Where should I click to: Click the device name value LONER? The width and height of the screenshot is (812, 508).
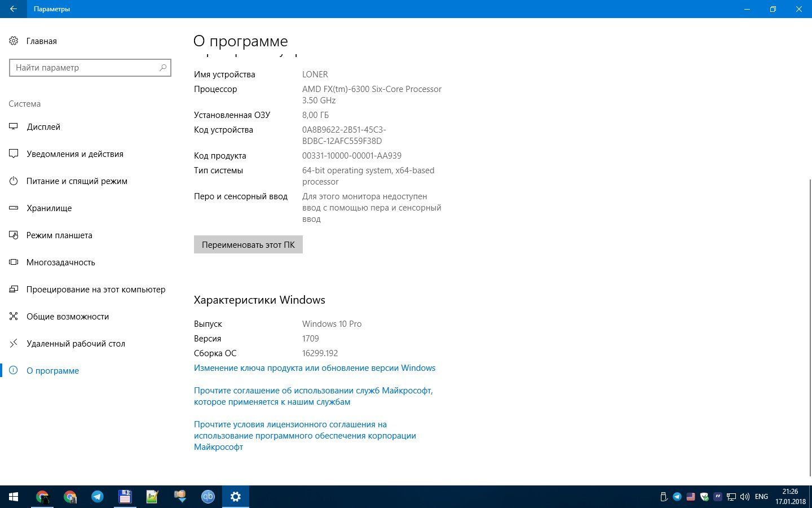315,75
